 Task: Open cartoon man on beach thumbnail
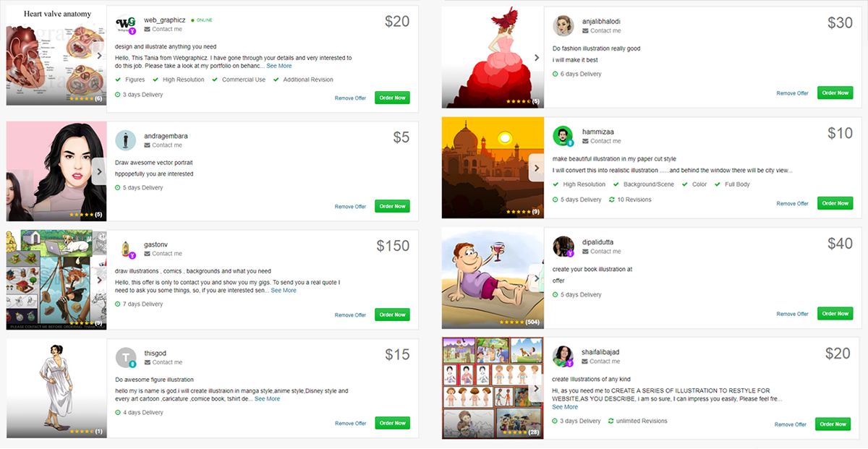tap(493, 278)
